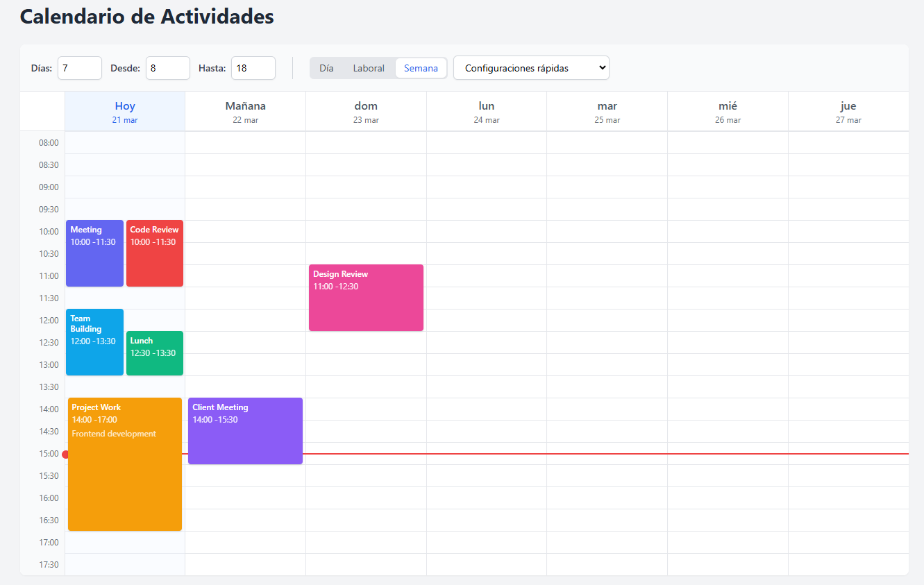
Task: Select the Hoy 21 mar column header
Action: 125,111
